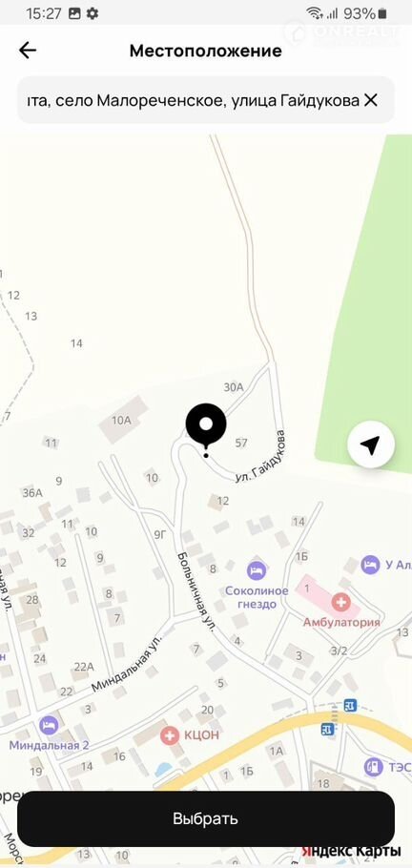Select the У Ал hotel icon

tap(370, 565)
